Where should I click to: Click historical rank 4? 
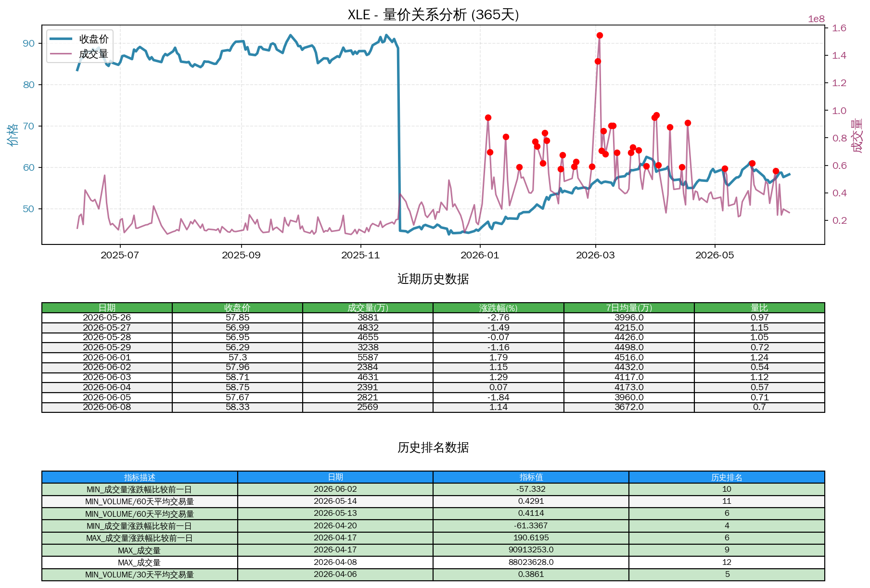point(727,526)
